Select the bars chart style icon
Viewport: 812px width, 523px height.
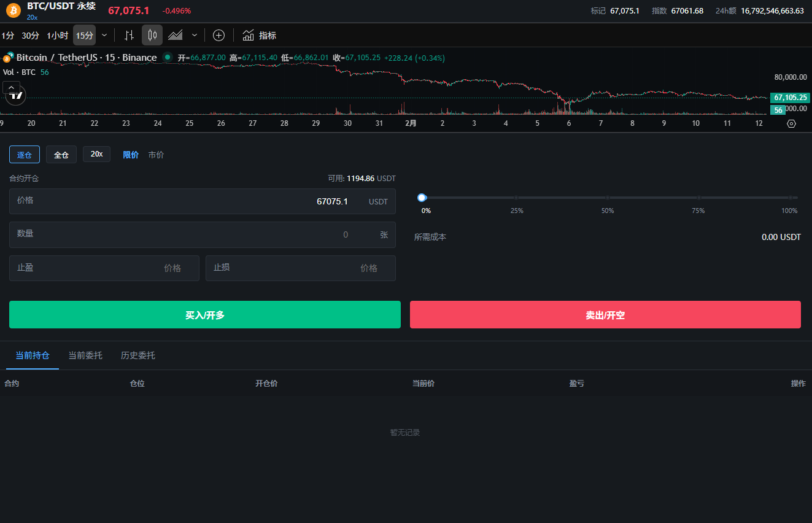(129, 36)
